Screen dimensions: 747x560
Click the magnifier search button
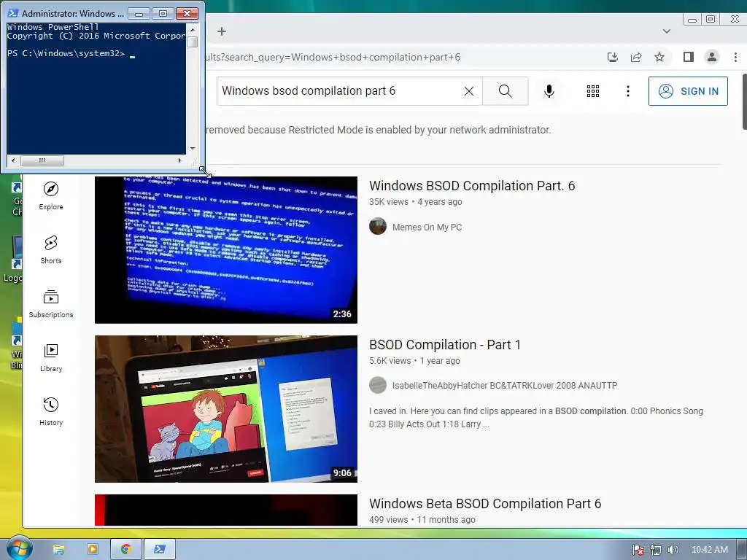pos(505,91)
